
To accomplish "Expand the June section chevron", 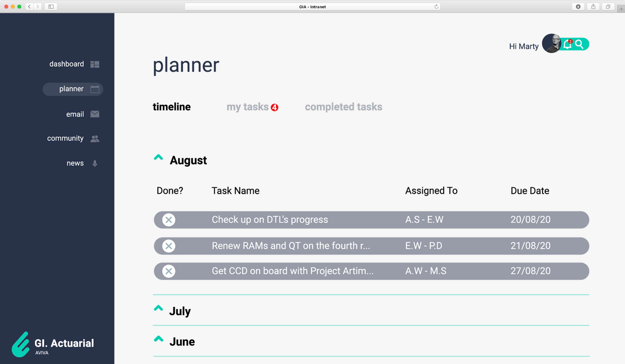I will tap(159, 338).
